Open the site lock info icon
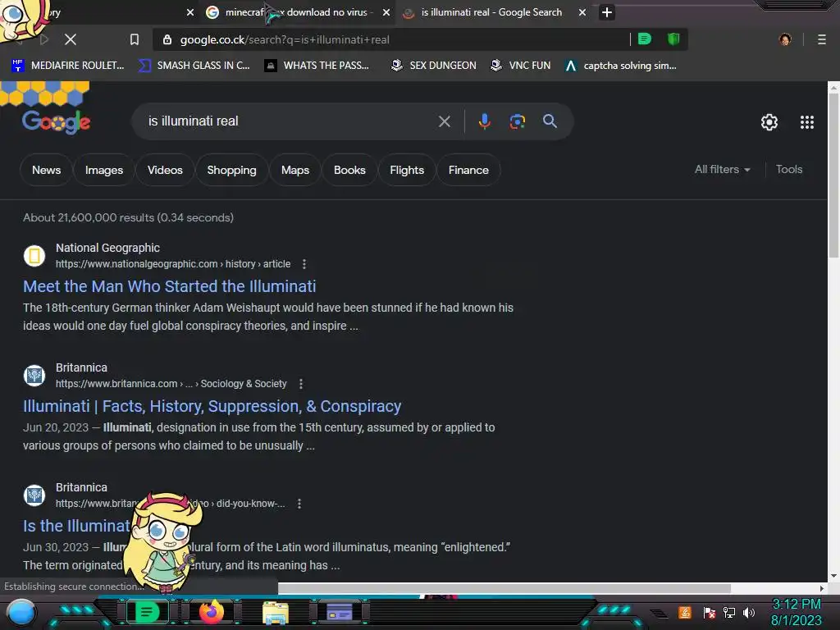Image resolution: width=840 pixels, height=630 pixels. (167, 39)
